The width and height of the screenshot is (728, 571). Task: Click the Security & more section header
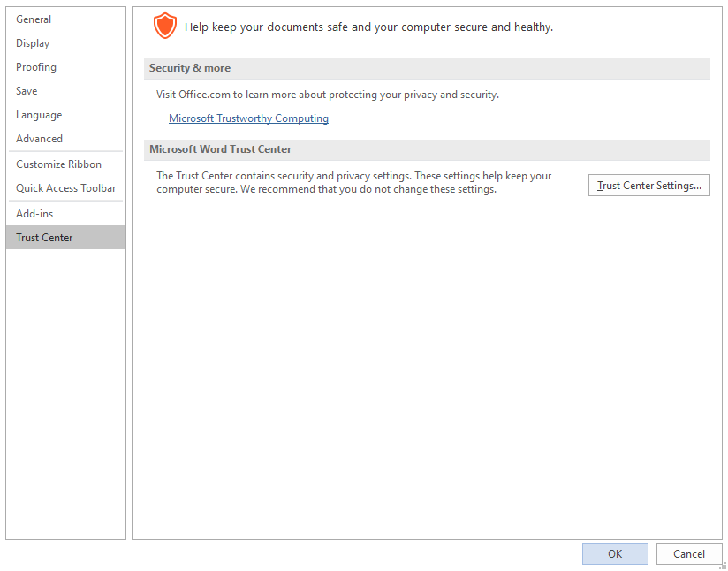click(427, 68)
